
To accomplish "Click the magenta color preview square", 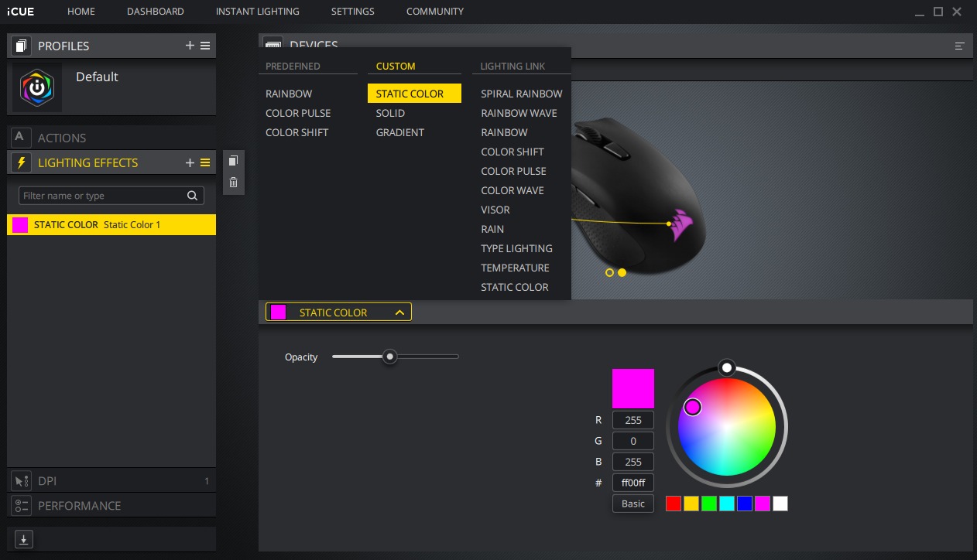I will click(x=633, y=388).
